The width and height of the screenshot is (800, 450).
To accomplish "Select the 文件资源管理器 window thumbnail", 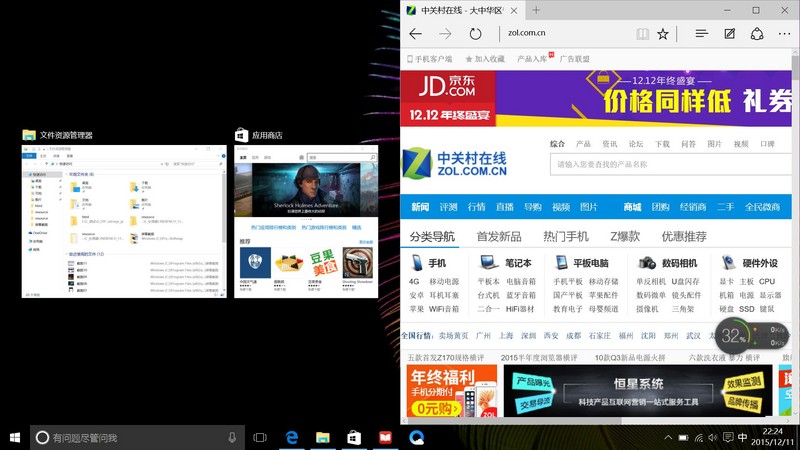I will [x=124, y=221].
